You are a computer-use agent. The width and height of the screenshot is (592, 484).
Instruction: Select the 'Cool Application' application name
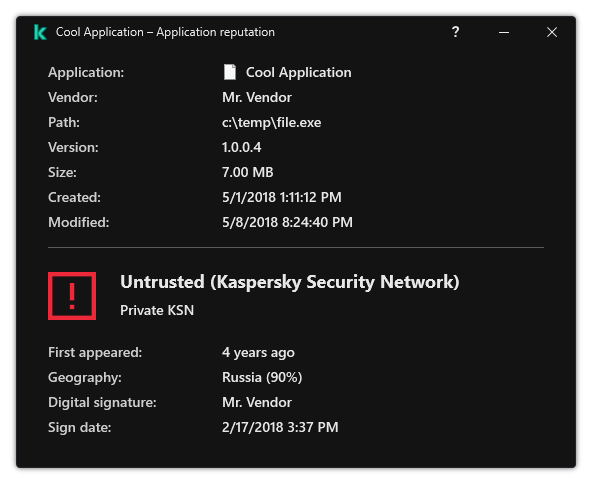tap(299, 72)
